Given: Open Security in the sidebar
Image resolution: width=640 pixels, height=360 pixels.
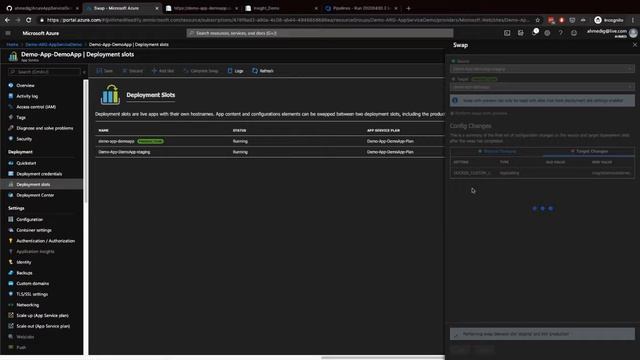Looking at the screenshot, I should pyautogui.click(x=24, y=139).
